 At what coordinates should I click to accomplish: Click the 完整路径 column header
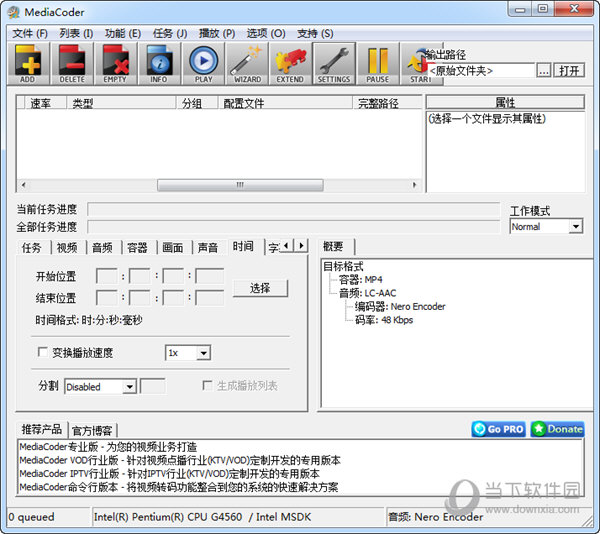pos(387,103)
